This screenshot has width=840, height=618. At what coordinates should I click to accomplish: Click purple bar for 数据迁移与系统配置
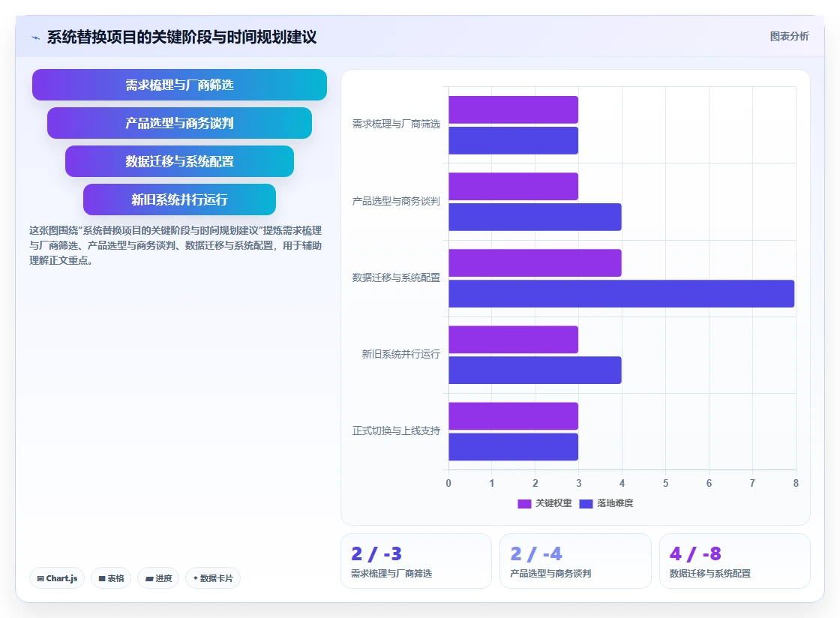[535, 263]
